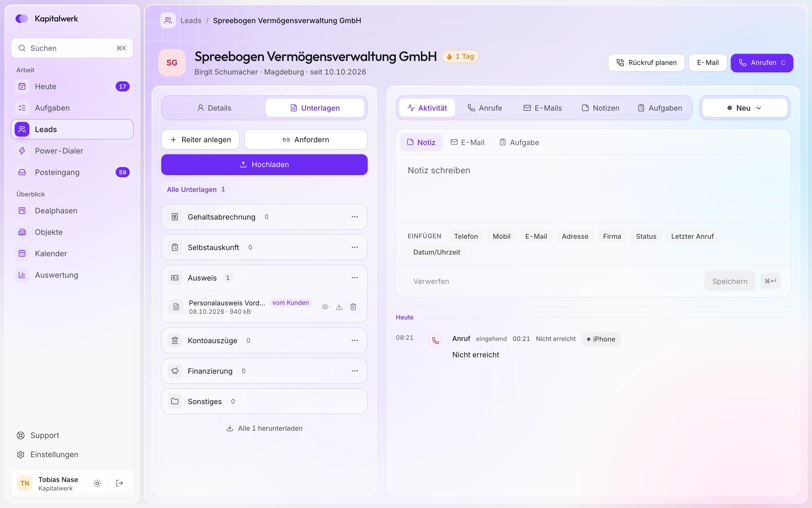Open Gehaltsabrechnung options menu
This screenshot has height=508, width=812.
tap(355, 217)
